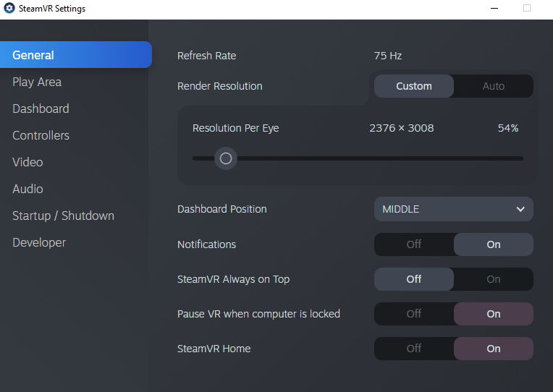Switch to the Dashboard settings tab
553x392 pixels.
(41, 108)
